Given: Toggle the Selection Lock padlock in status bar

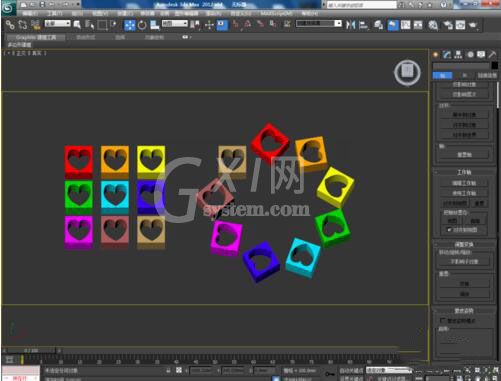Looking at the screenshot, I should (168, 370).
